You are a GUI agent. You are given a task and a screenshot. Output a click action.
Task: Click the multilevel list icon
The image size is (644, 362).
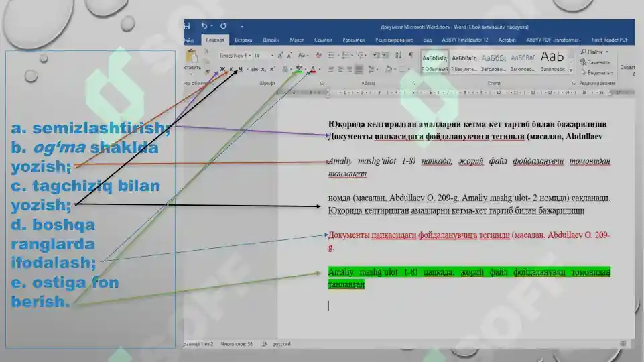point(360,55)
